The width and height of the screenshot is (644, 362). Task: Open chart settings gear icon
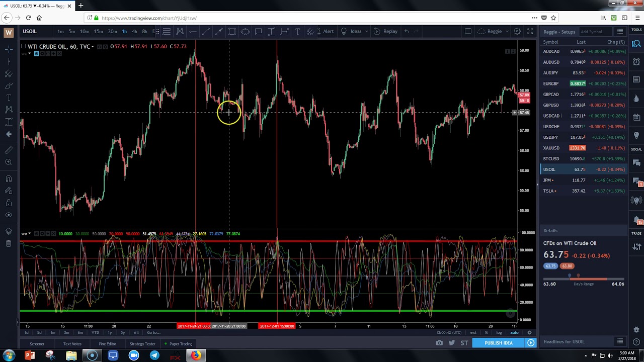pyautogui.click(x=517, y=31)
